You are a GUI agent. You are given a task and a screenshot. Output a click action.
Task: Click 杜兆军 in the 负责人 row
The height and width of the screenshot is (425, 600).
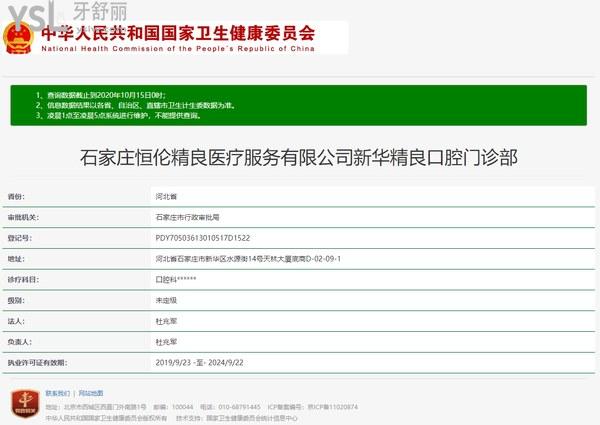(166, 342)
